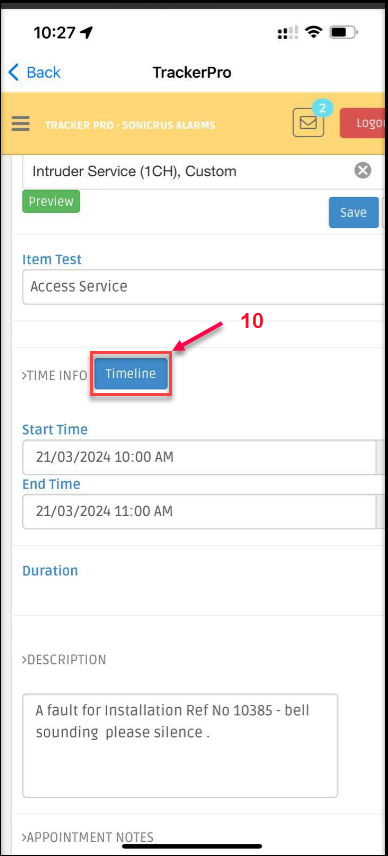Collapse the DESCRIPTION section header

tap(64, 659)
